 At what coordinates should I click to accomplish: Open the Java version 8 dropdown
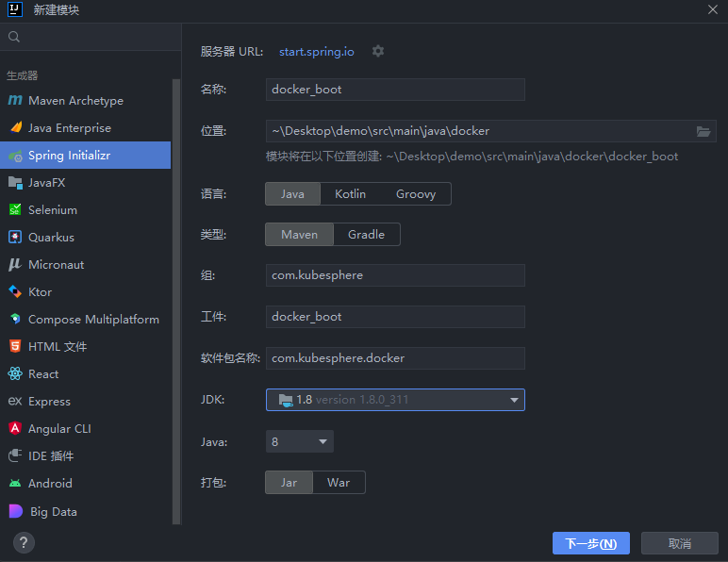coord(300,441)
